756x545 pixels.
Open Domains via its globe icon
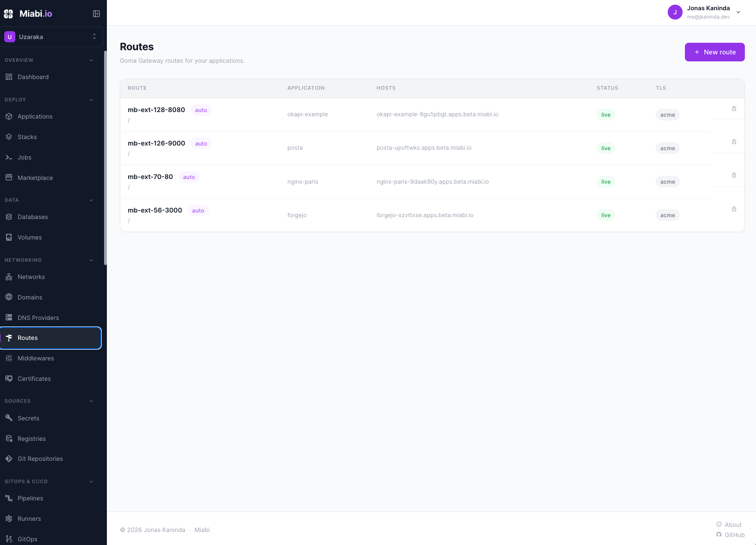pos(9,297)
